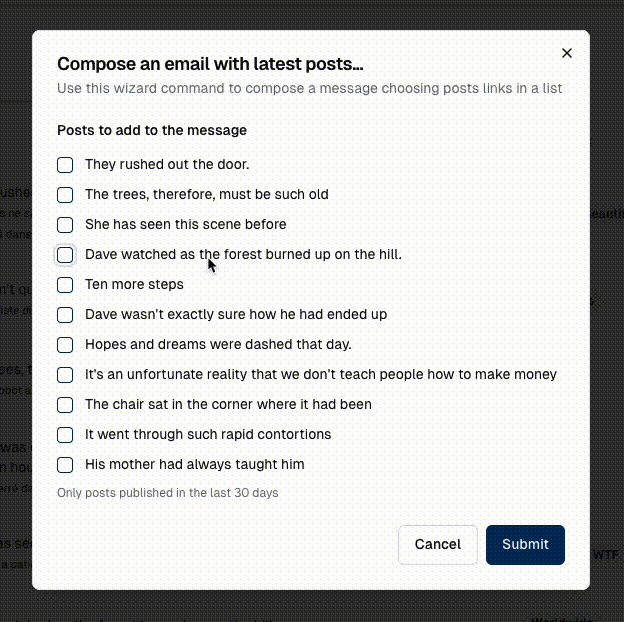Screen dimensions: 624x622
Task: Check "They rushed out the door." post
Action: pos(65,165)
